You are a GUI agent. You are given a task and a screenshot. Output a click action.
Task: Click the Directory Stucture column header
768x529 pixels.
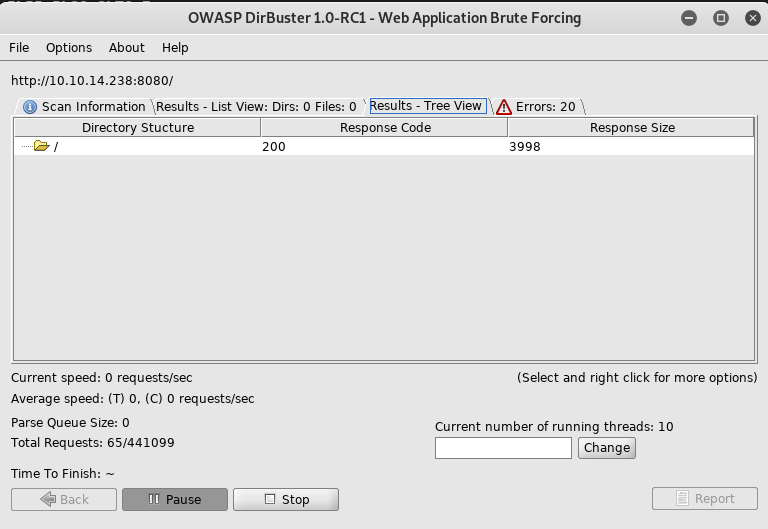(138, 127)
